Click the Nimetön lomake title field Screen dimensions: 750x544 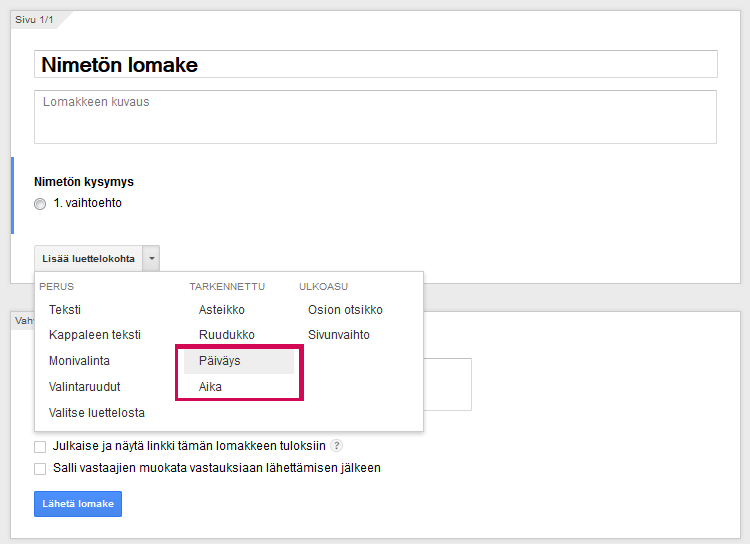375,65
